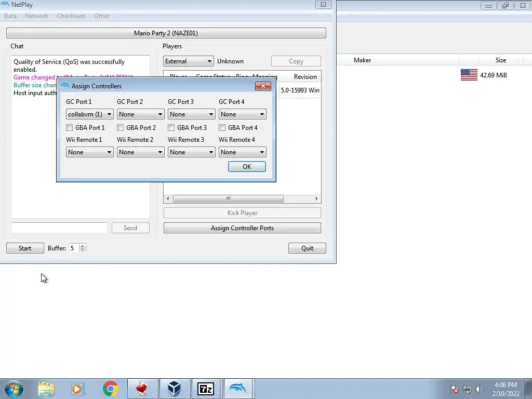The width and height of the screenshot is (532, 399).
Task: Close the Assign Controllers dialog
Action: (x=263, y=86)
